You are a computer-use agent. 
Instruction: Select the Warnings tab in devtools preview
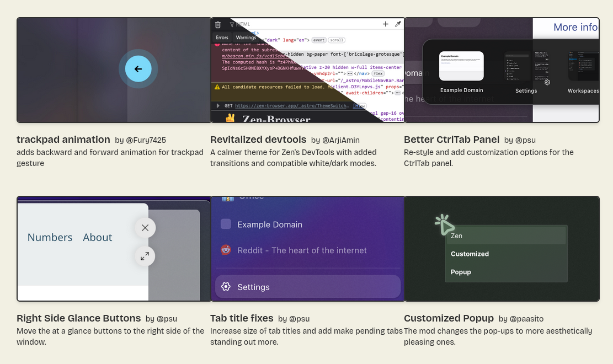click(x=246, y=38)
